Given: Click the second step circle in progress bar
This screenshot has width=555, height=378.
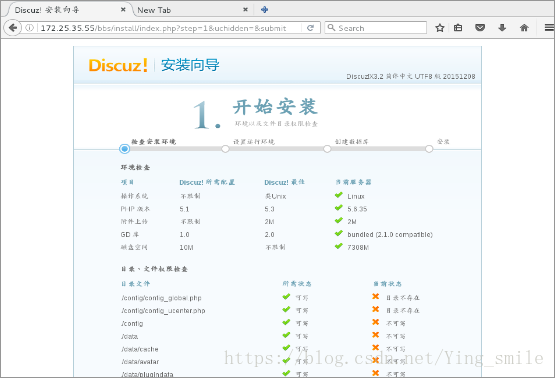Looking at the screenshot, I should click(x=225, y=149).
